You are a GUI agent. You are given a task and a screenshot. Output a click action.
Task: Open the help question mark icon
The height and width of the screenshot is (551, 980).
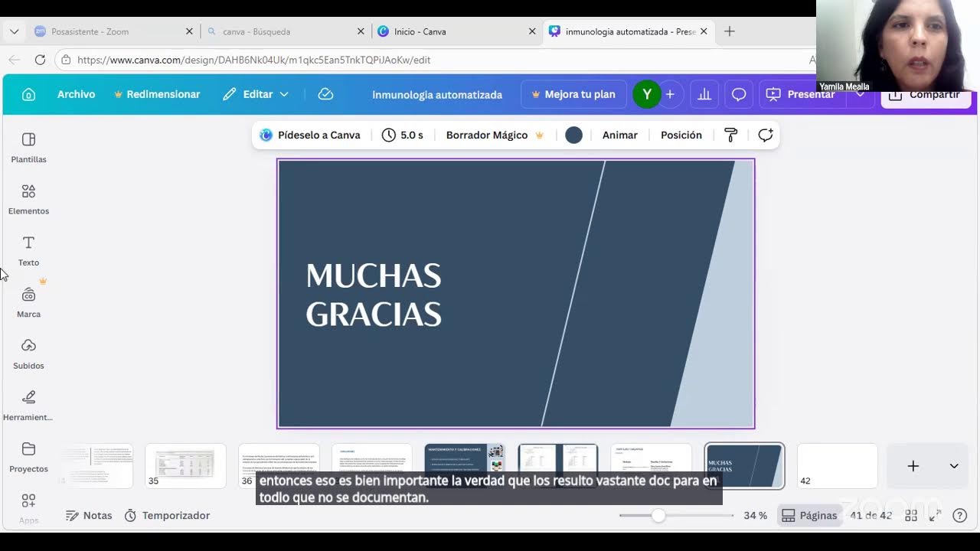click(x=959, y=516)
